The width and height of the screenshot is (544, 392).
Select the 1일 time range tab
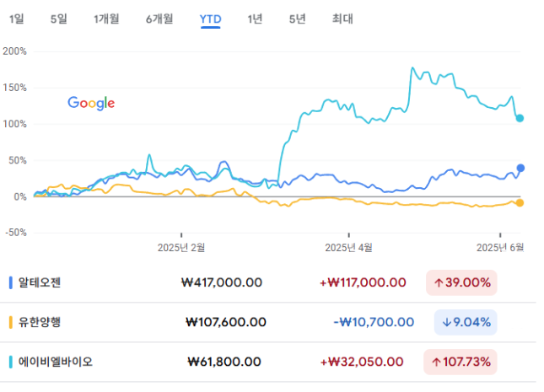click(x=16, y=19)
